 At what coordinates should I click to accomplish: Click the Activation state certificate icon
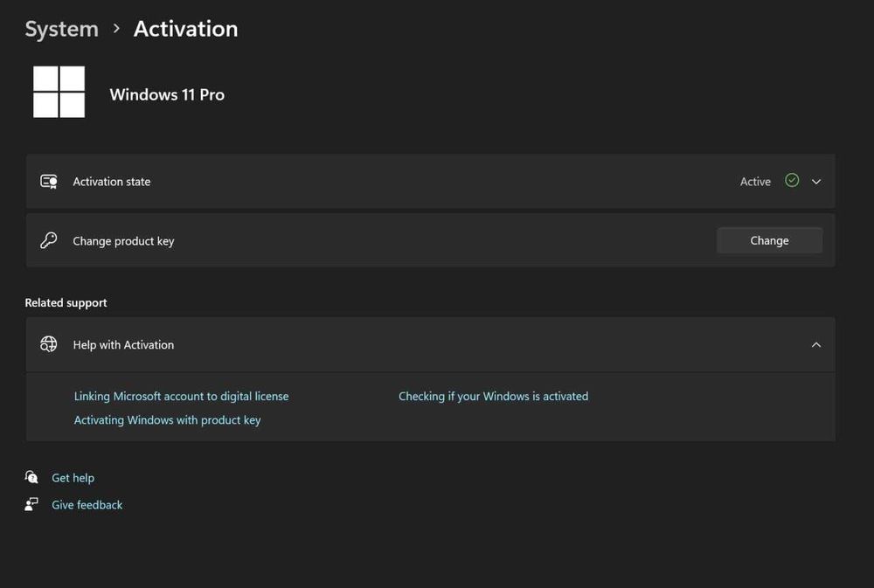[49, 182]
